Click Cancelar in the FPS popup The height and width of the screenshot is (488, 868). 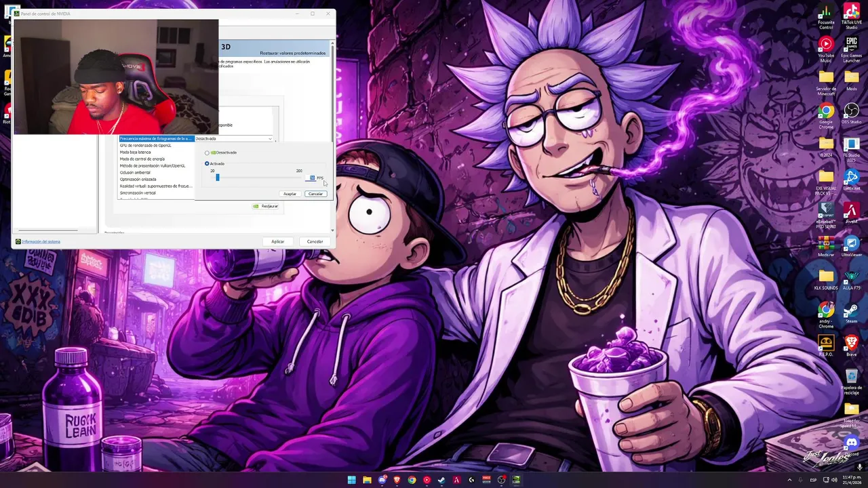(315, 194)
